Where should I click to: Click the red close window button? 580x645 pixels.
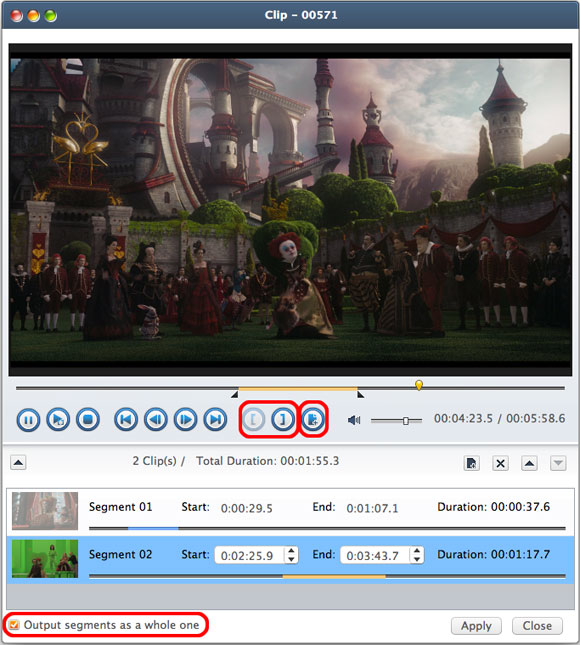(x=16, y=16)
